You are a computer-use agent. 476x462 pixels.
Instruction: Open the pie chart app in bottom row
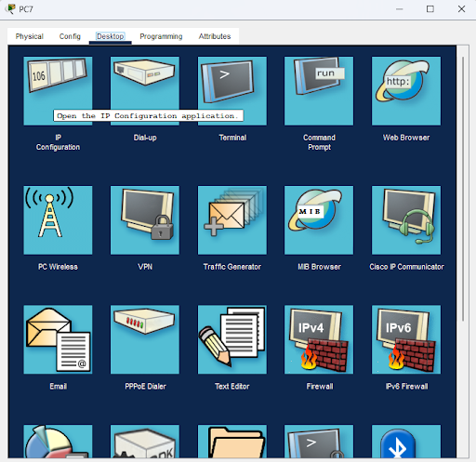pyautogui.click(x=58, y=442)
